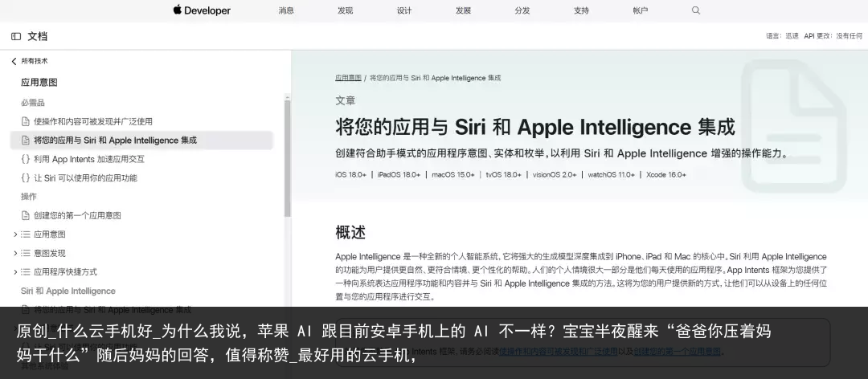Open the 帐户 menu
The height and width of the screenshot is (379, 868).
pos(641,10)
